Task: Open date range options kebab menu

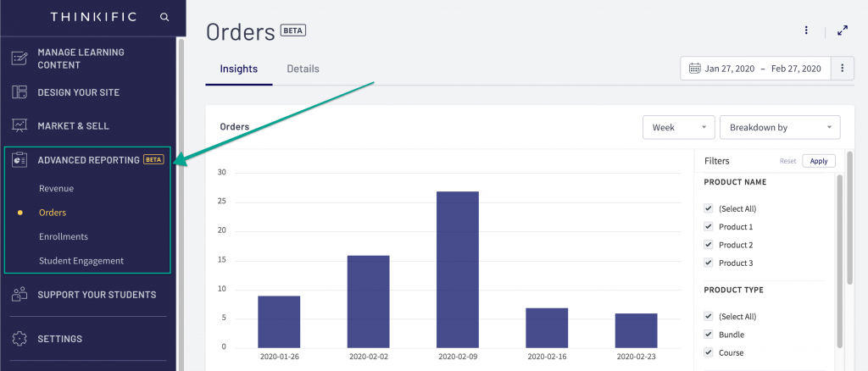Action: [842, 69]
